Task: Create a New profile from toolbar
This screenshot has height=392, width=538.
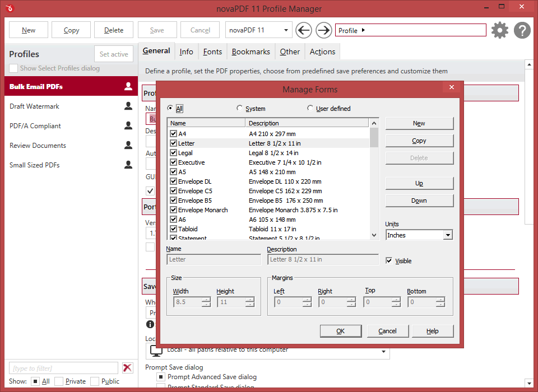Action: coord(29,30)
